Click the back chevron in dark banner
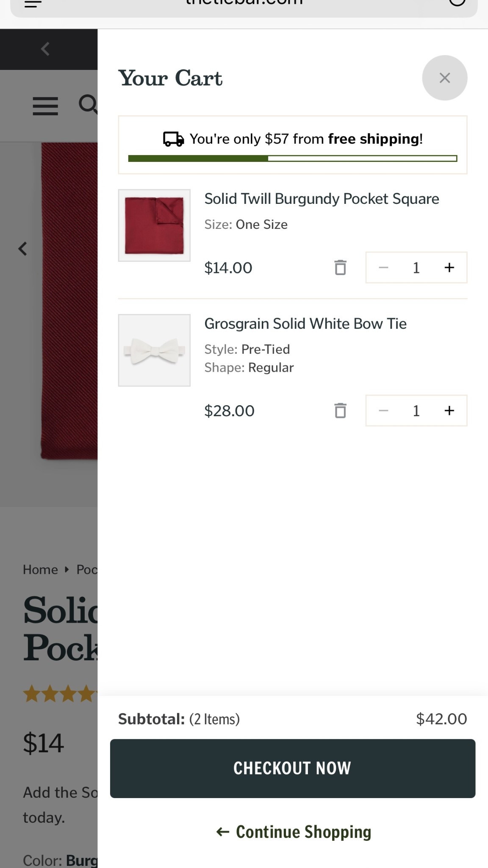Viewport: 488px width, 868px height. coord(45,49)
